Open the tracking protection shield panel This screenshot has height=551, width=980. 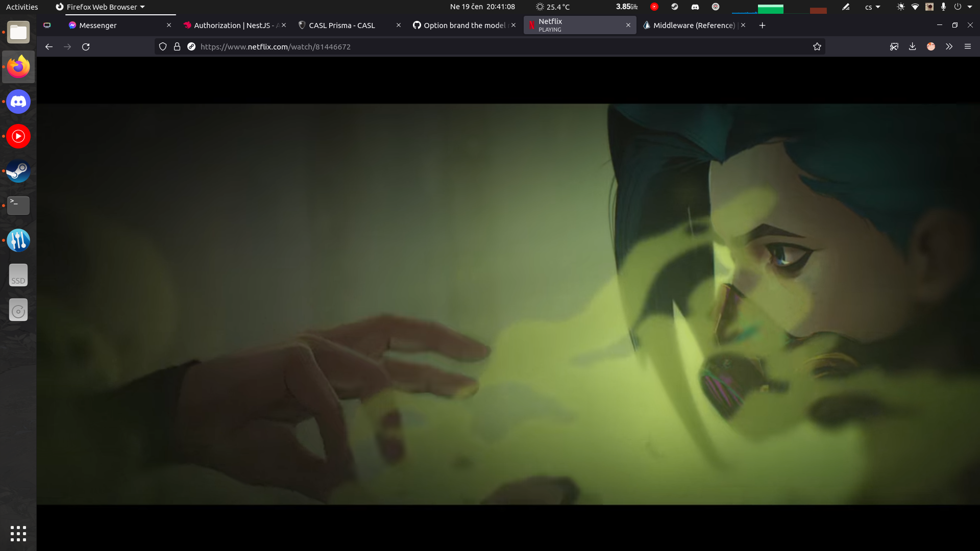pyautogui.click(x=163, y=46)
